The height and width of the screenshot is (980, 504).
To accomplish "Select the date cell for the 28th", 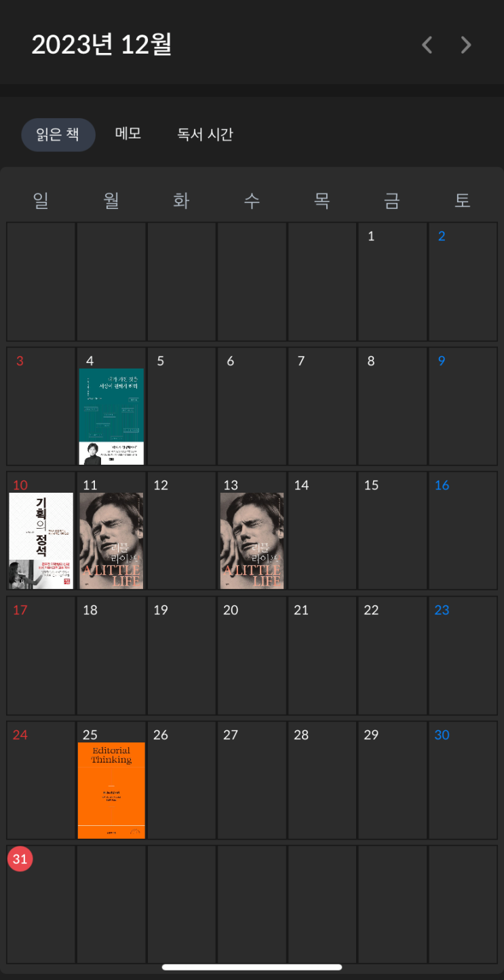I will pyautogui.click(x=322, y=780).
